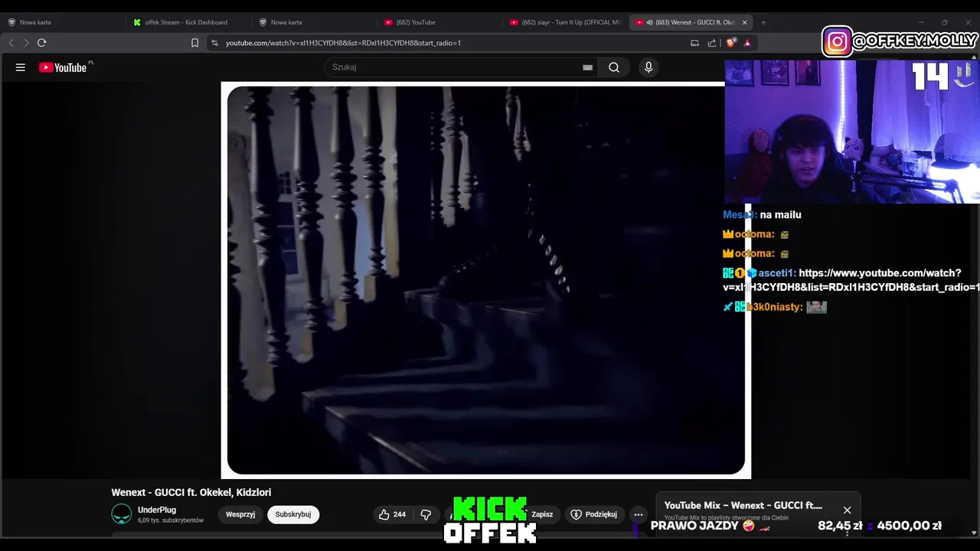Click the Mesa chat message 'na mailu'

point(780,215)
